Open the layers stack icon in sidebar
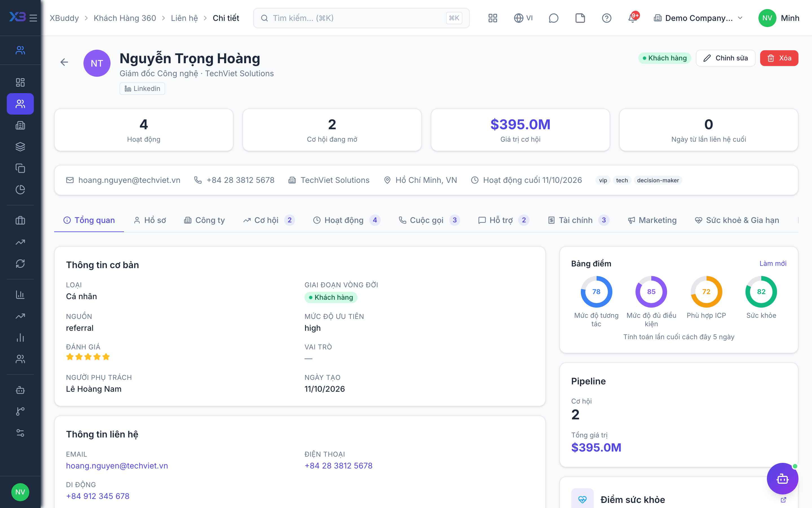The image size is (812, 508). [20, 147]
